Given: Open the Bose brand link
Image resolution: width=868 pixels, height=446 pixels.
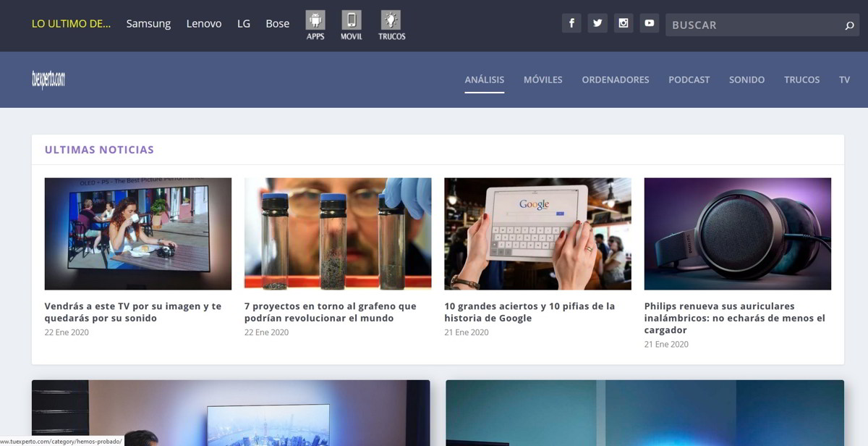Looking at the screenshot, I should click(277, 24).
